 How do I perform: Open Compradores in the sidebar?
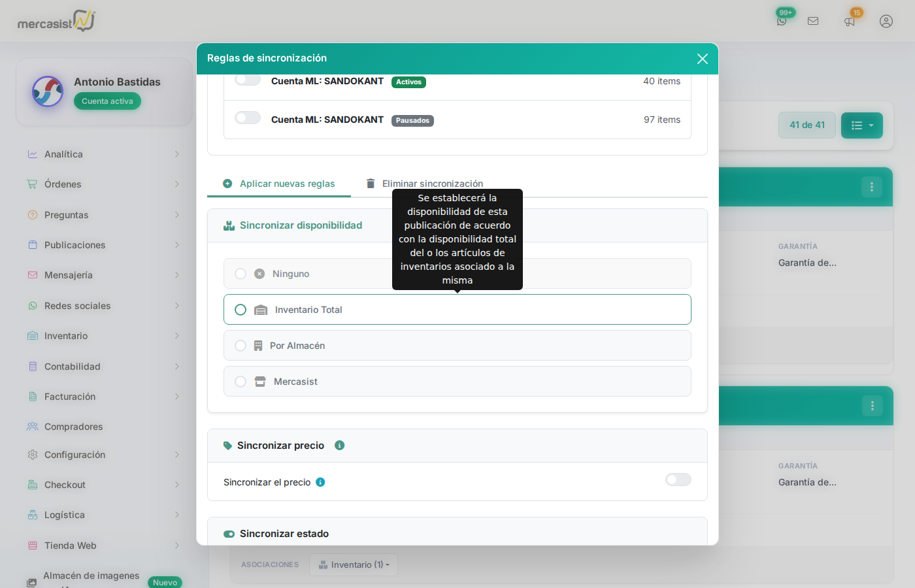pos(73,427)
